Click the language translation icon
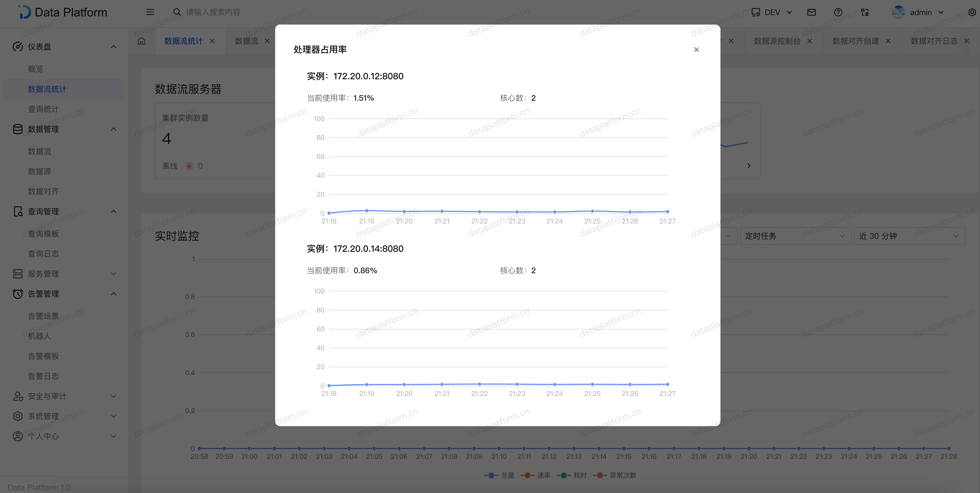This screenshot has width=980, height=493. 865,12
